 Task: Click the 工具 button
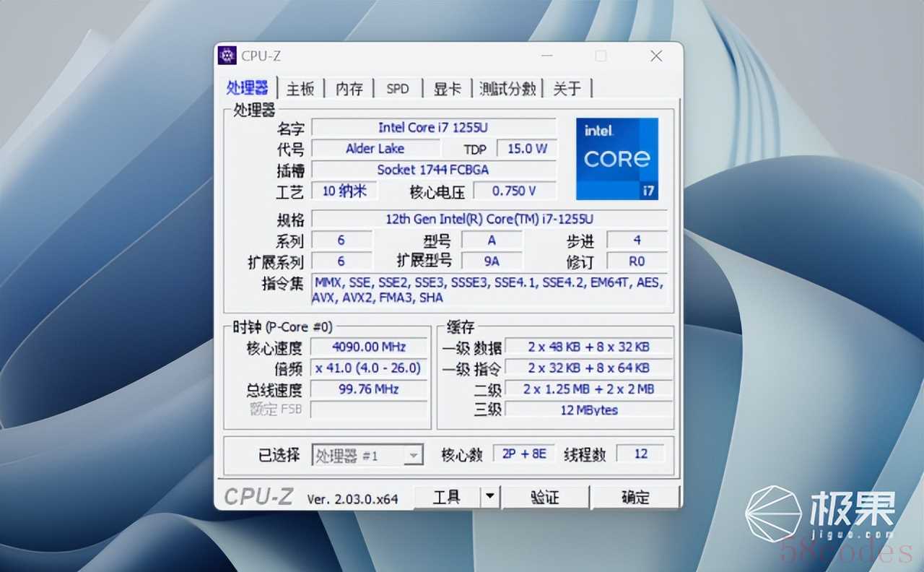tap(446, 497)
